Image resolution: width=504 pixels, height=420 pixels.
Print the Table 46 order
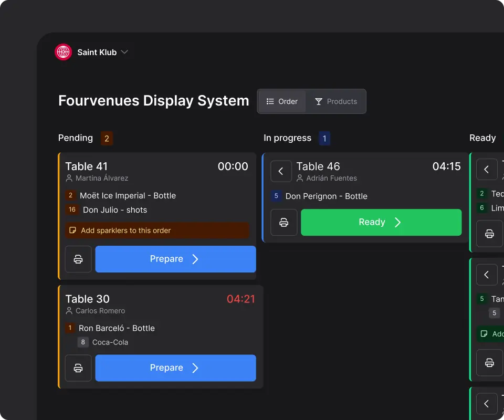click(x=284, y=223)
